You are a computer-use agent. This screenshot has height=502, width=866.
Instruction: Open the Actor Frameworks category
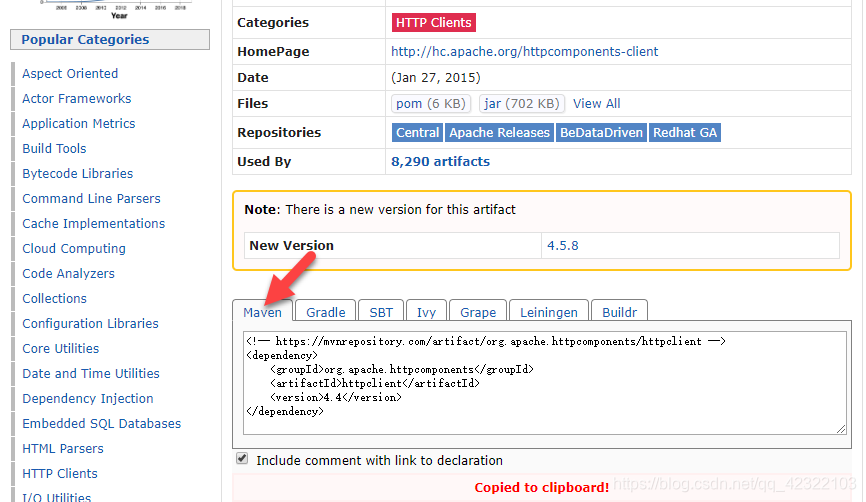point(77,98)
